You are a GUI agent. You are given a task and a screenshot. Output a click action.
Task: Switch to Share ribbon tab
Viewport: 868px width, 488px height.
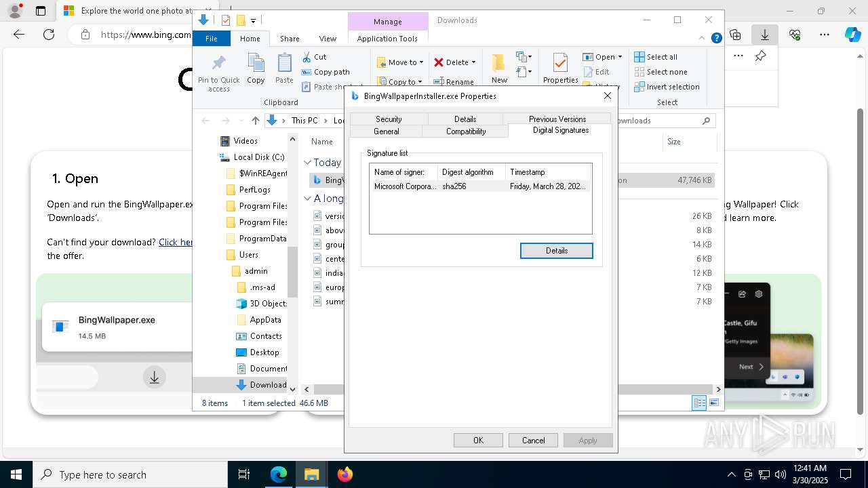[x=290, y=39]
